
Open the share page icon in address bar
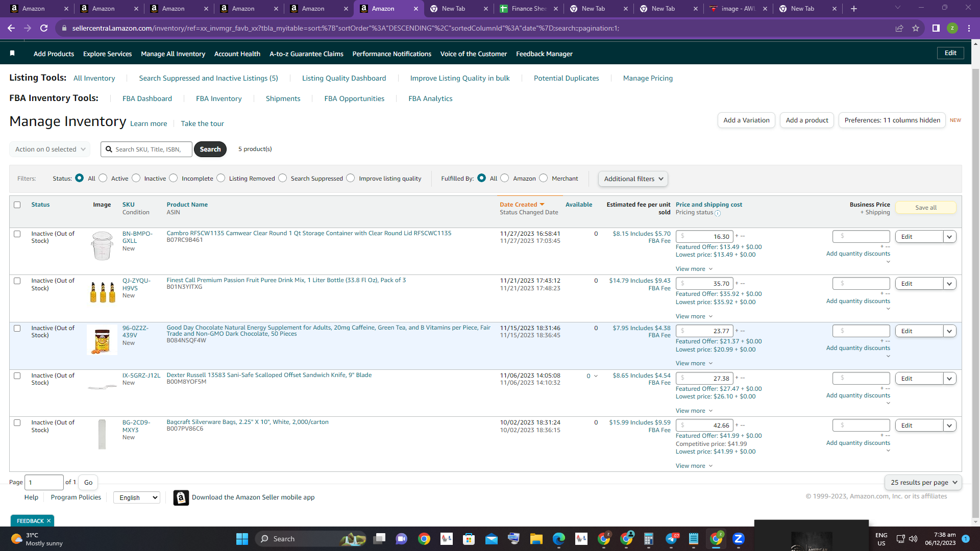click(x=899, y=28)
